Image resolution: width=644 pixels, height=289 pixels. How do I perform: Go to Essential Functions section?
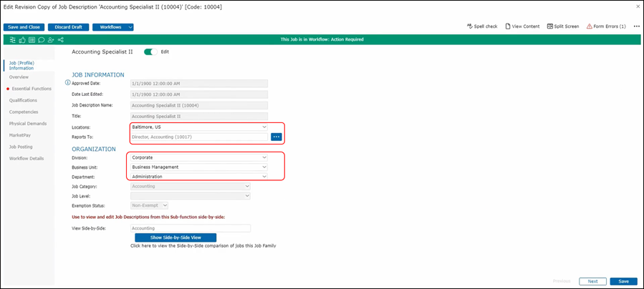click(x=31, y=89)
